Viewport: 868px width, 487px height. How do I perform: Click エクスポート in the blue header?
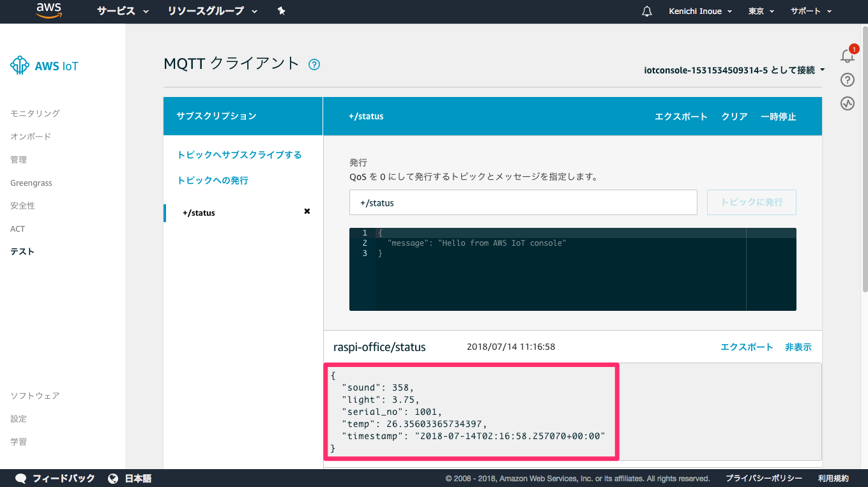(x=681, y=116)
